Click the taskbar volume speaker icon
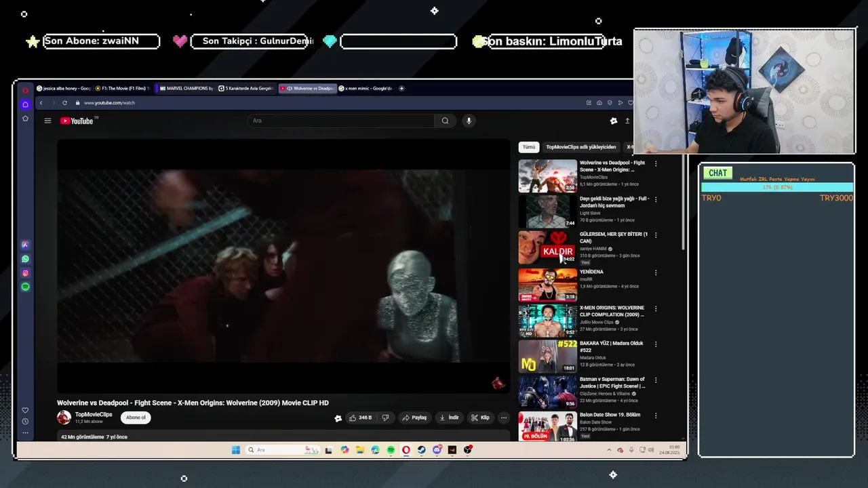Image resolution: width=868 pixels, height=488 pixels. tap(651, 450)
